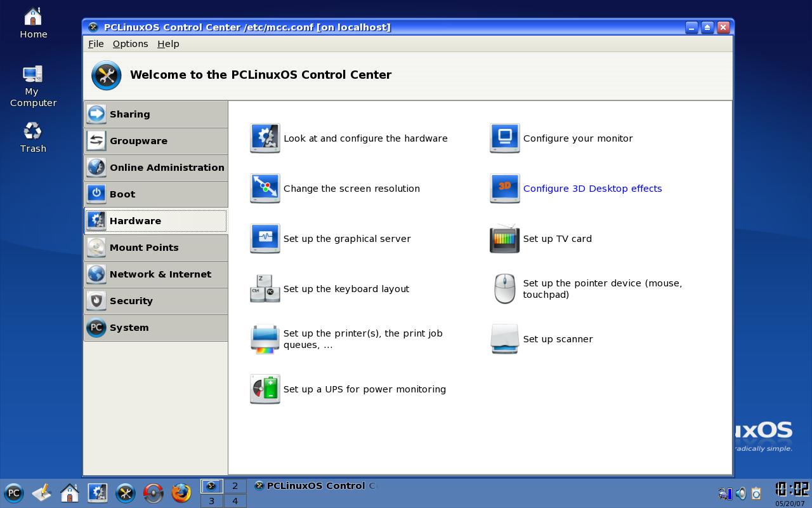
Task: Open the printer setup icon
Action: point(265,338)
